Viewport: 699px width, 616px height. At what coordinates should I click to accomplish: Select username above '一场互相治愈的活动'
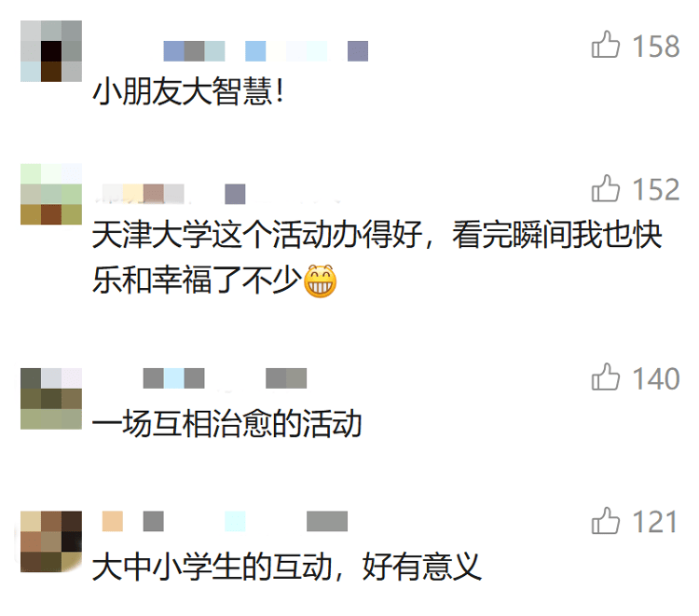point(225,378)
